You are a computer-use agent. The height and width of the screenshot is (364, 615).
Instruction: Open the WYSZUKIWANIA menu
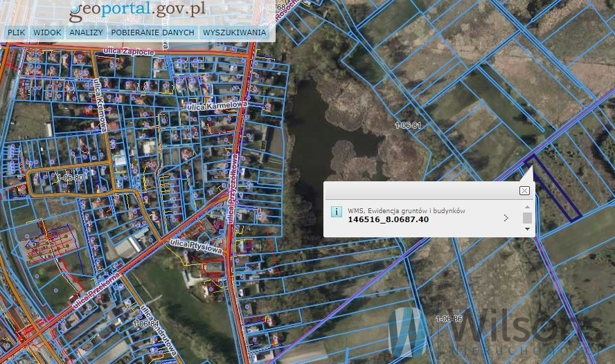[x=234, y=33]
